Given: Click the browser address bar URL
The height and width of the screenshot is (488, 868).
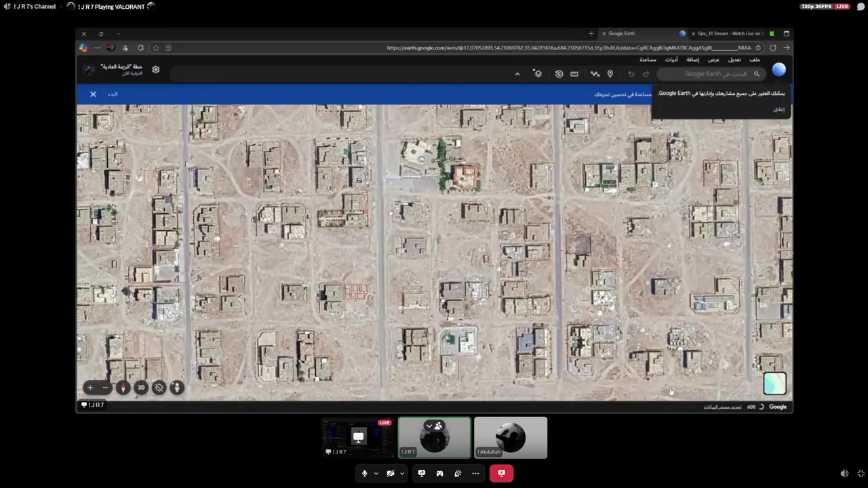Looking at the screenshot, I should 569,48.
